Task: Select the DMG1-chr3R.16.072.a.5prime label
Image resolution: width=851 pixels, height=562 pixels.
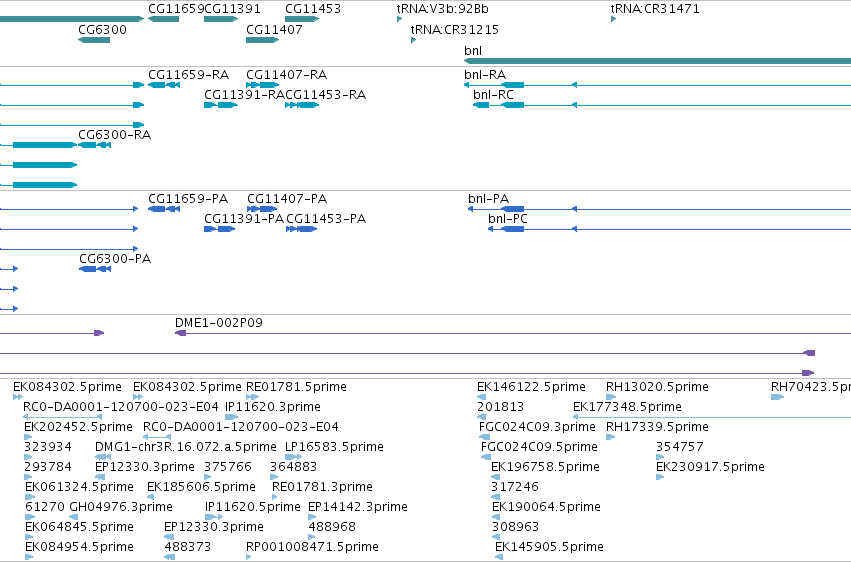Action: tap(186, 447)
